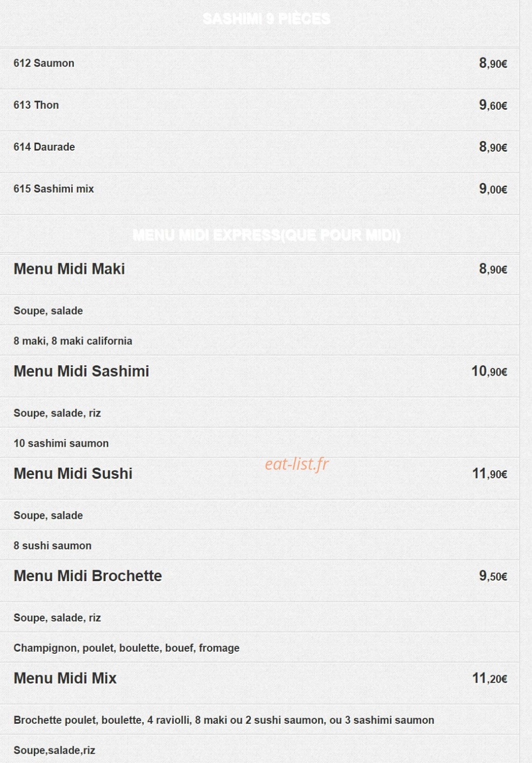The image size is (532, 763).
Task: Select the 612 Saumon sashimi item
Action: (x=44, y=63)
